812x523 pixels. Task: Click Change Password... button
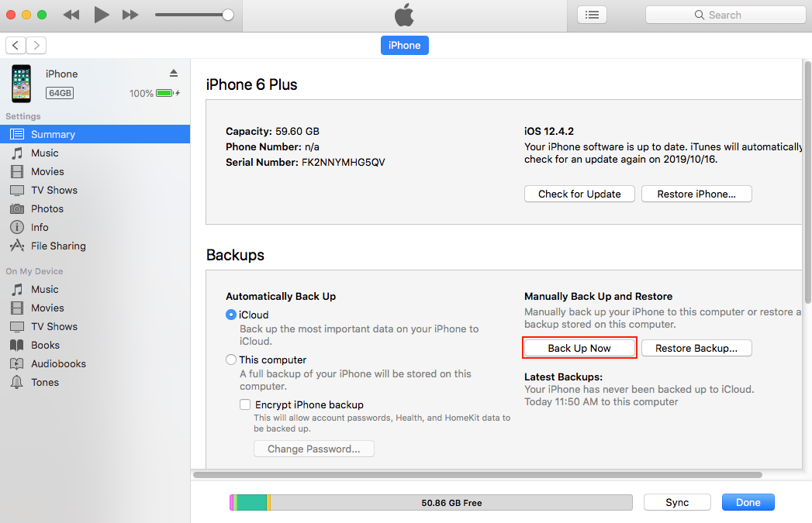pyautogui.click(x=314, y=449)
